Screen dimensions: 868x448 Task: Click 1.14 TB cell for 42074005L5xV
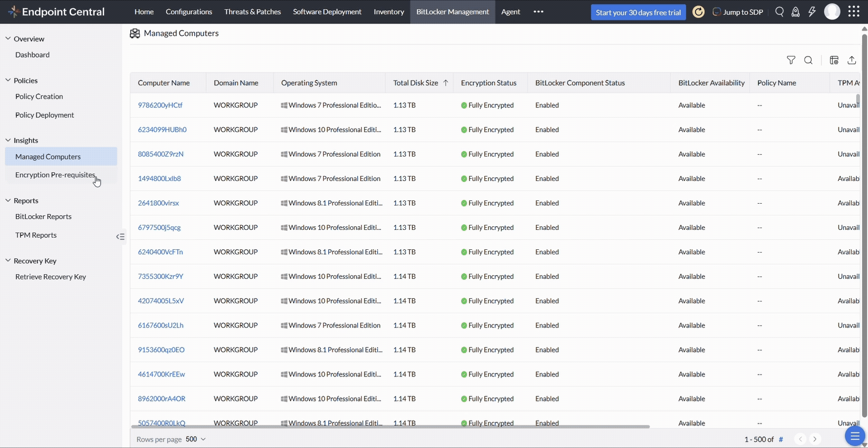point(404,300)
